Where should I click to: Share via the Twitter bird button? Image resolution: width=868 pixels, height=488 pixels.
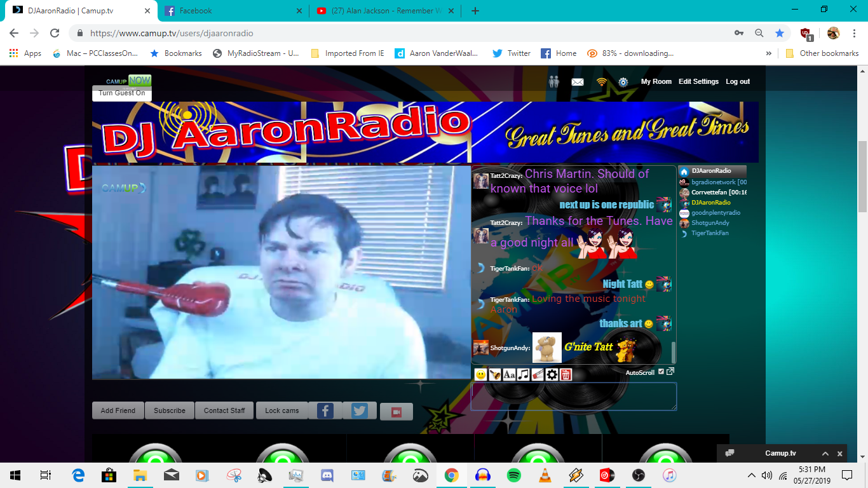[360, 410]
